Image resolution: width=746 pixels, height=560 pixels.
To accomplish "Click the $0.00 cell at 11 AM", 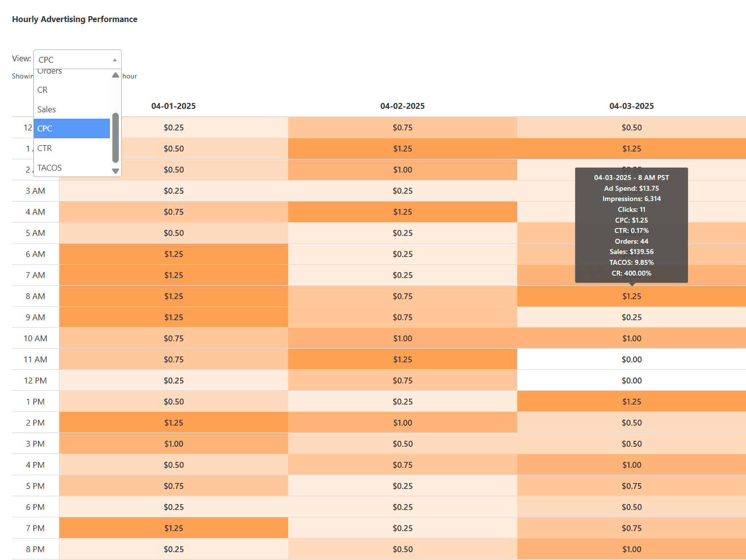I will 631,359.
